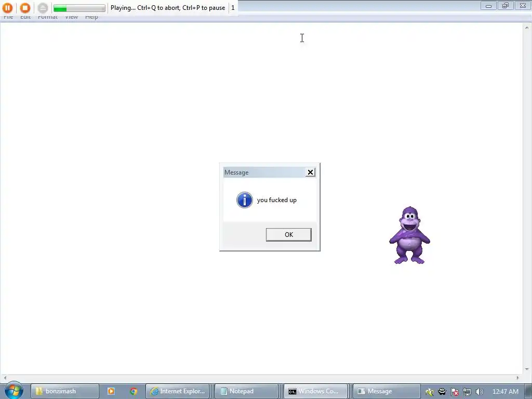Pause the macro playback with the orange pause icon
Viewport: 532px width, 399px height.
click(x=7, y=8)
